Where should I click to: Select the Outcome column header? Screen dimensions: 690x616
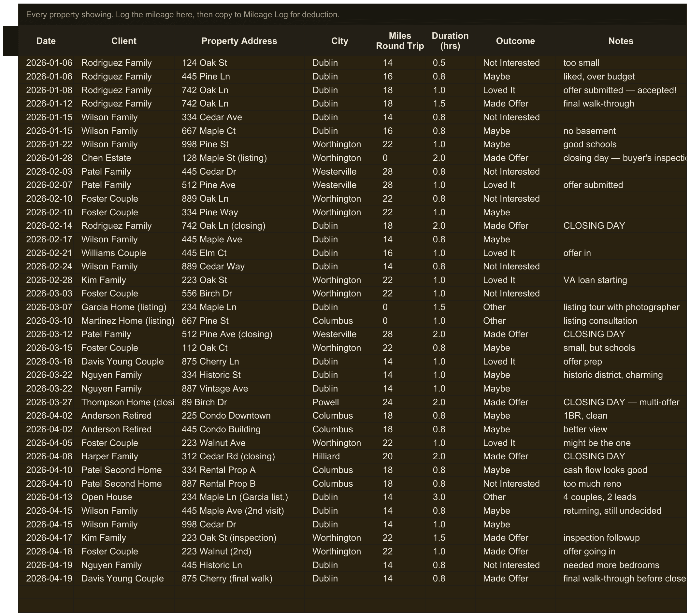click(x=515, y=41)
